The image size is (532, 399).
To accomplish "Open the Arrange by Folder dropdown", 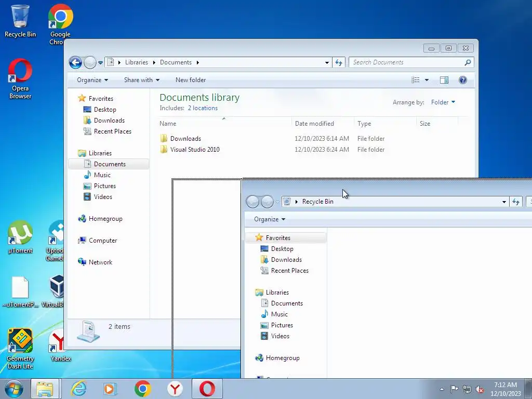I will tap(443, 102).
